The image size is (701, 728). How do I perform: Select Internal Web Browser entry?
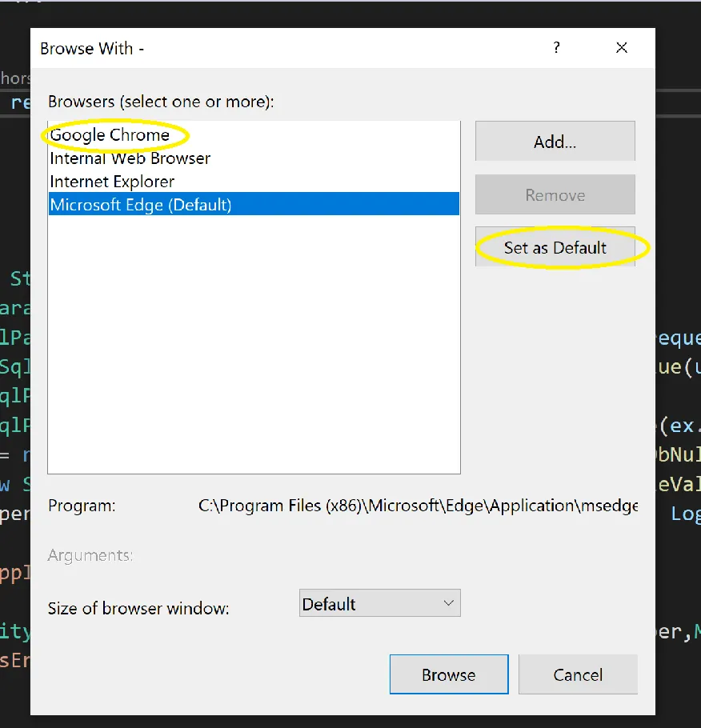pos(254,158)
